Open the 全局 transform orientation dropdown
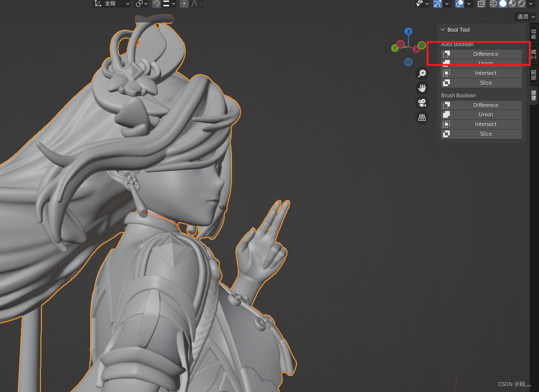The height and width of the screenshot is (392, 539). (112, 3)
